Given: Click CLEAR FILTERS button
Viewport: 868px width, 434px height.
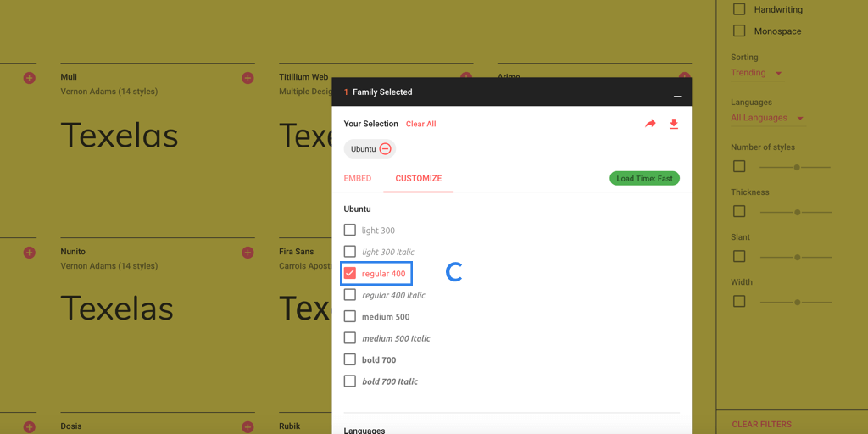Looking at the screenshot, I should click(x=761, y=424).
